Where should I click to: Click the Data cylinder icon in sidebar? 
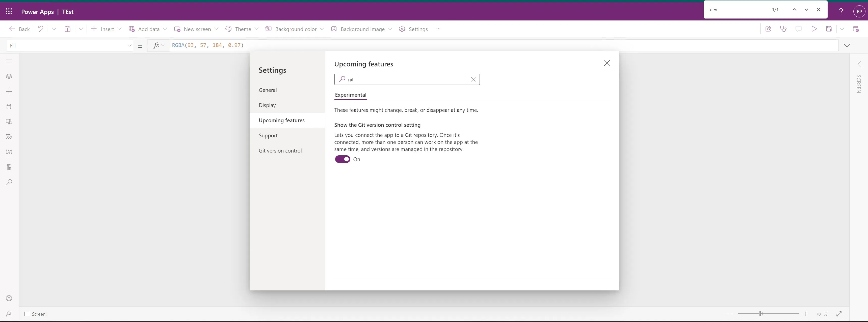click(9, 107)
